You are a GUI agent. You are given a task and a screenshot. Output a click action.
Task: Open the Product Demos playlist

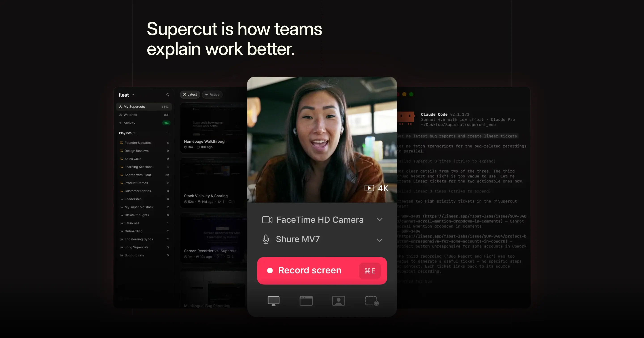144,183
